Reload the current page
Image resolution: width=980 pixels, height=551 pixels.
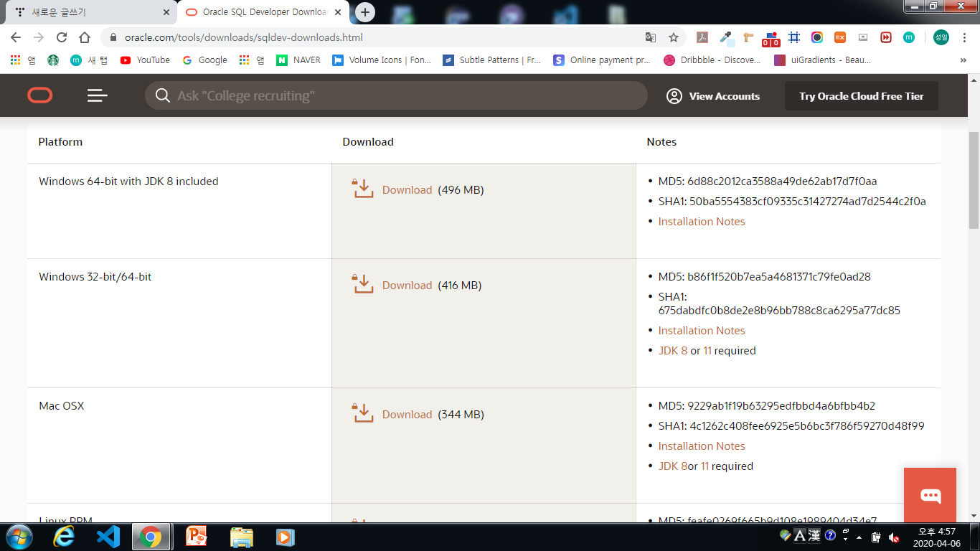(62, 37)
